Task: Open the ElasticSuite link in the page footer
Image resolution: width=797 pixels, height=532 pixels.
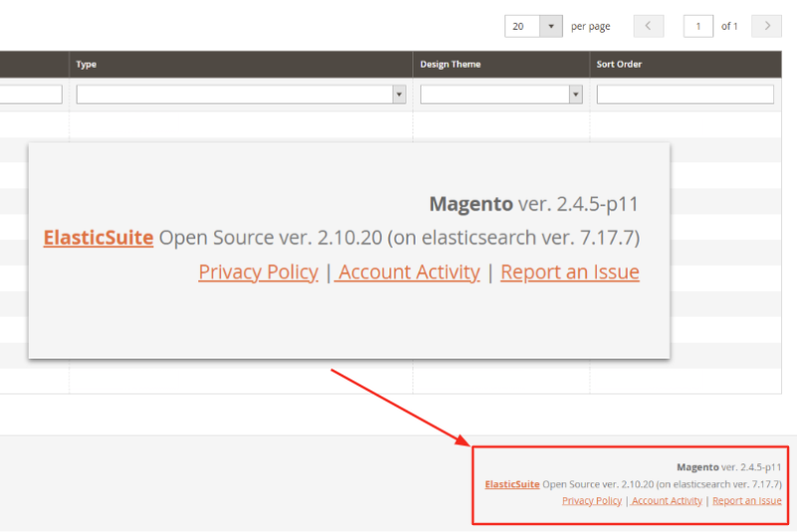Action: (x=512, y=484)
